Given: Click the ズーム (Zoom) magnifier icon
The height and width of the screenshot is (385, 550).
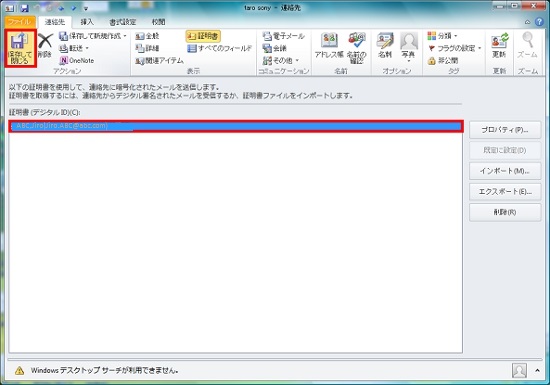Looking at the screenshot, I should (x=527, y=40).
